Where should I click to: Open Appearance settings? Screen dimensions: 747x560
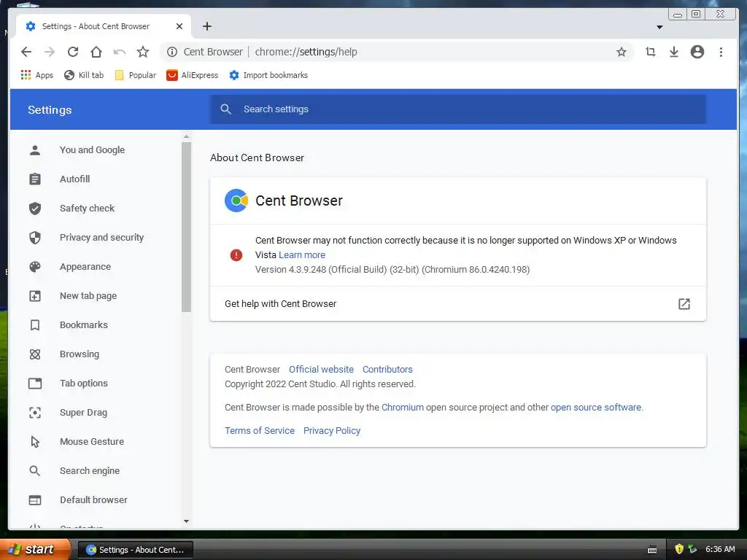[85, 267]
